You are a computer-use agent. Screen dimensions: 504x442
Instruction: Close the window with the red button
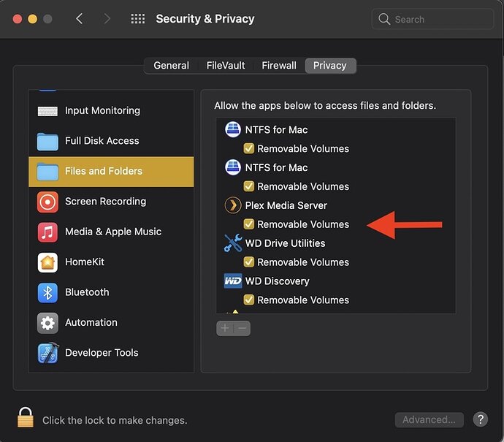pyautogui.click(x=18, y=19)
